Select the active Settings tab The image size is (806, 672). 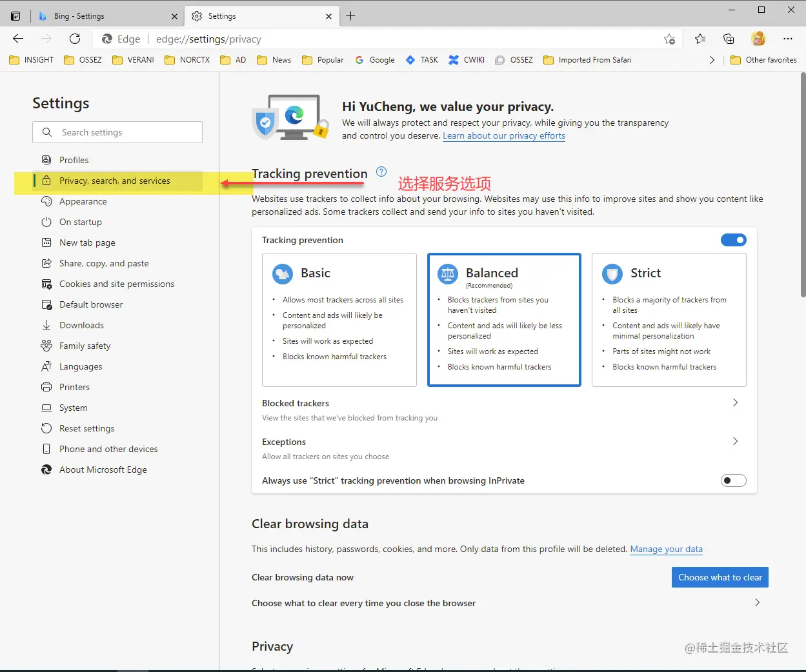click(x=261, y=16)
